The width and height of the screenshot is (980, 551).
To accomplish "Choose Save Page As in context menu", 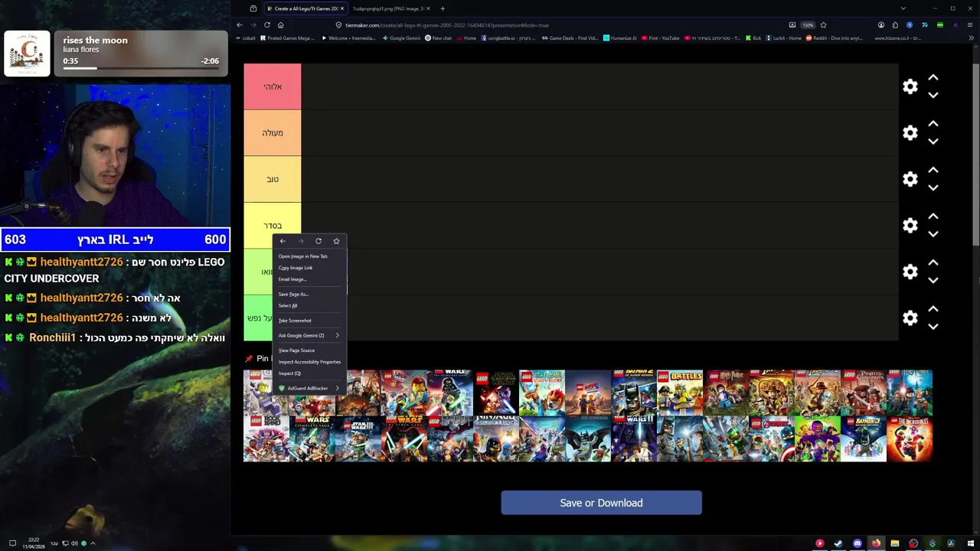I will click(309, 294).
